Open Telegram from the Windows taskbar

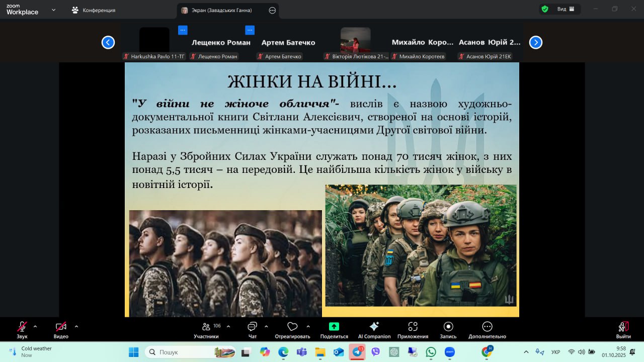click(357, 352)
